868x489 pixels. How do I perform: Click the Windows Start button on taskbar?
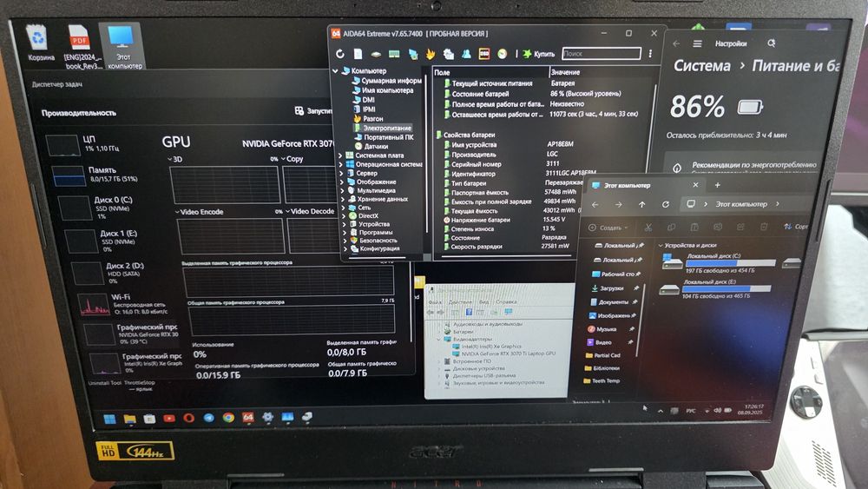[110, 420]
